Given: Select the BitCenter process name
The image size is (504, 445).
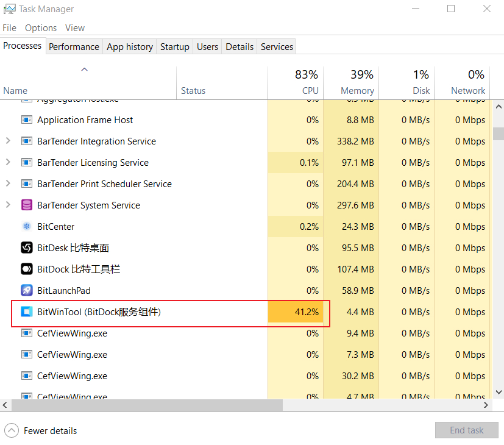Looking at the screenshot, I should pyautogui.click(x=55, y=227).
